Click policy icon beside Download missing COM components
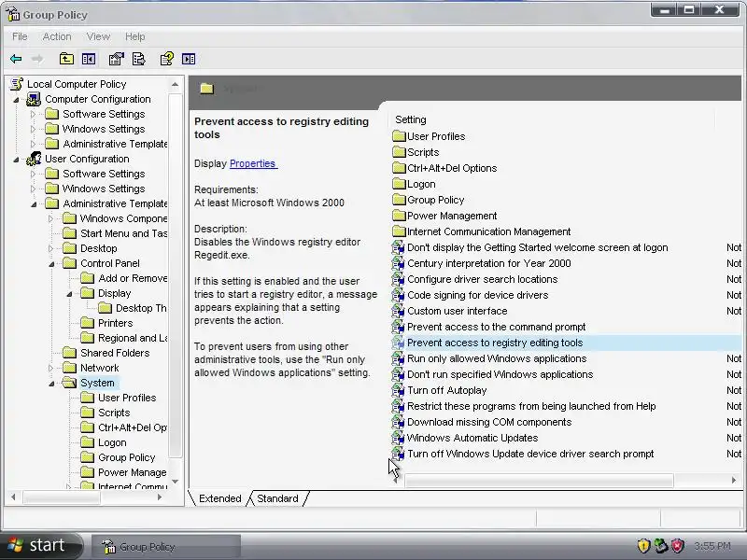Viewport: 747px width, 560px height. [x=398, y=422]
